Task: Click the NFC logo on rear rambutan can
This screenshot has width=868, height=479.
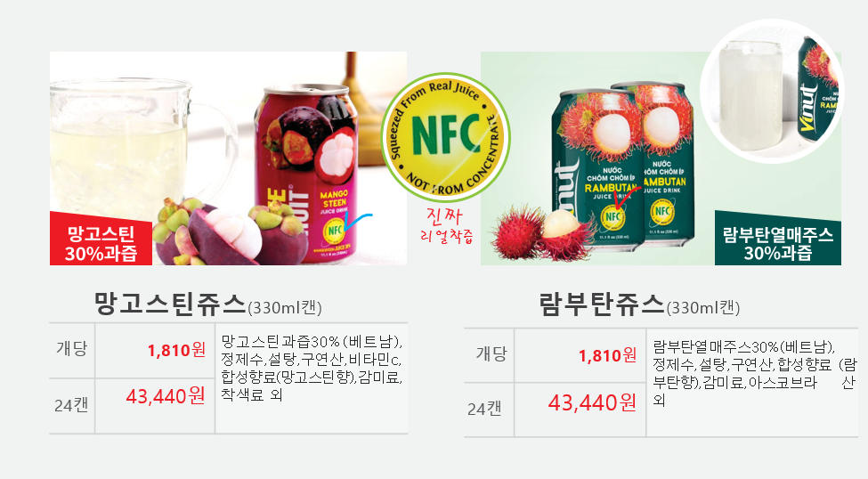Action: pos(662,211)
